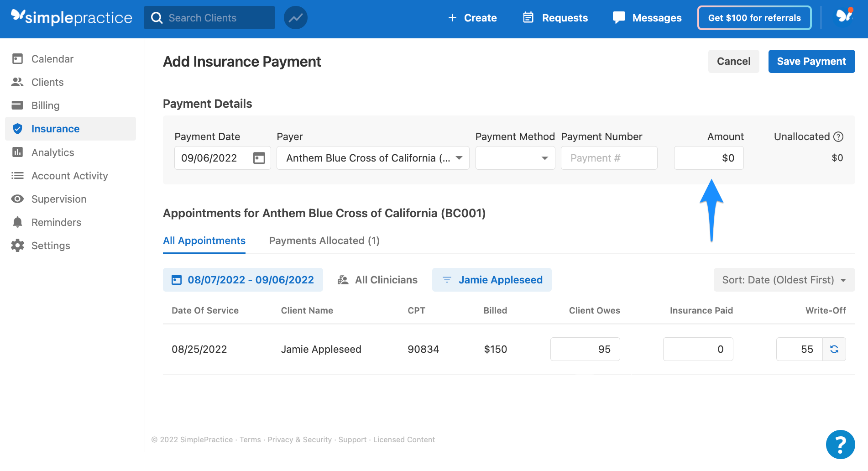Click the Jamie Appleseed client name in table

(x=321, y=349)
